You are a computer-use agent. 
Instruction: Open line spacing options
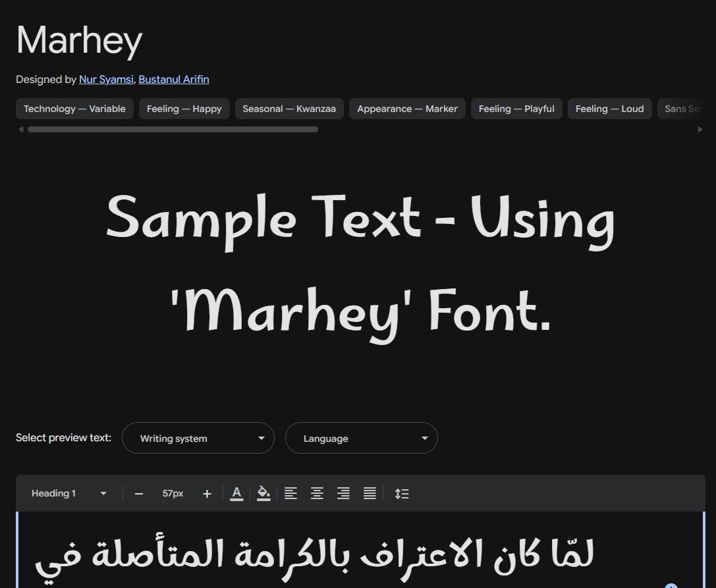pos(402,493)
